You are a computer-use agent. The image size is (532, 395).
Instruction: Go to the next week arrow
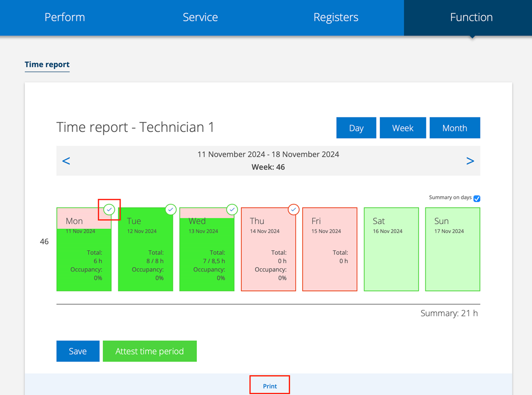click(470, 161)
